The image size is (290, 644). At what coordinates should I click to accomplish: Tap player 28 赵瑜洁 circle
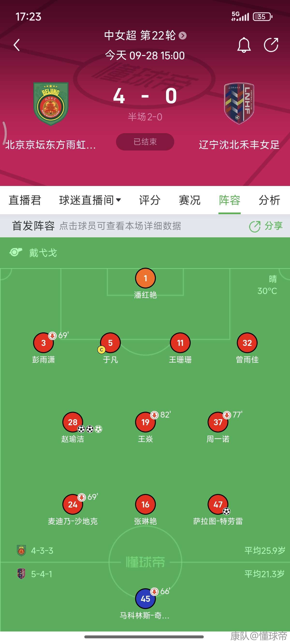click(x=72, y=422)
